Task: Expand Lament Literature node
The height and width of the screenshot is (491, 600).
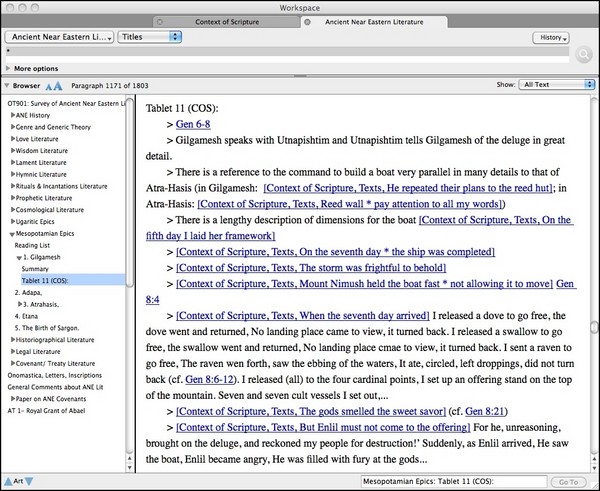Action: 13,162
